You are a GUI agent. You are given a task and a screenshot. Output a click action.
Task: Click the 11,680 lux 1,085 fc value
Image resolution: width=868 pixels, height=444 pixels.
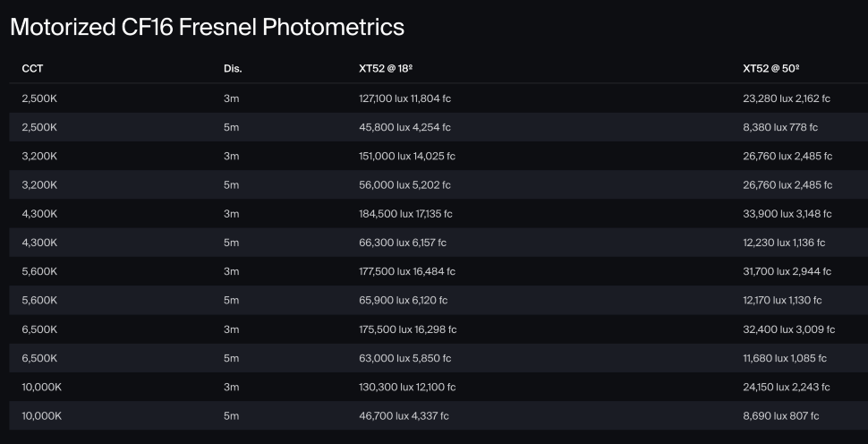pyautogui.click(x=785, y=358)
